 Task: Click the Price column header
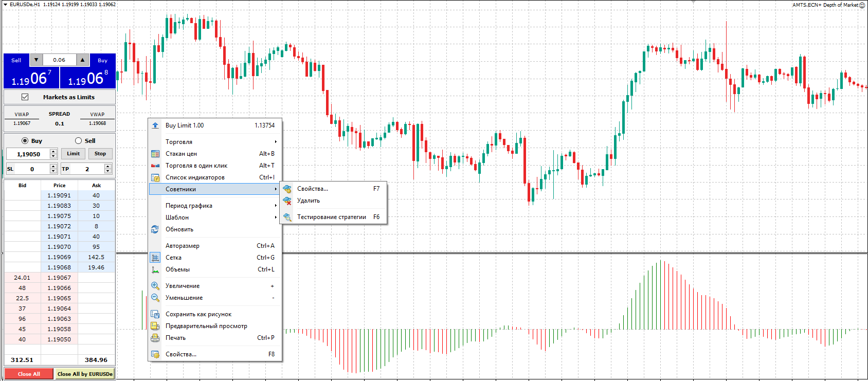click(x=59, y=185)
